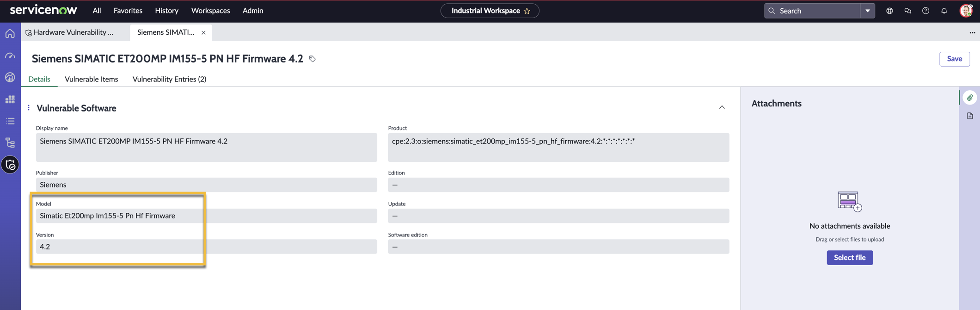Open the search scope dropdown arrow
The height and width of the screenshot is (310, 980).
[x=868, y=11]
